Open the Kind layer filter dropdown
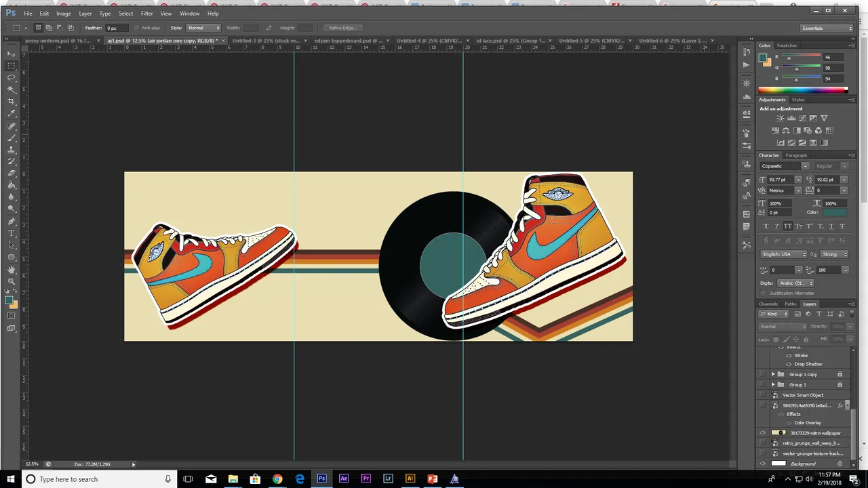This screenshot has height=488, width=868. click(x=772, y=314)
